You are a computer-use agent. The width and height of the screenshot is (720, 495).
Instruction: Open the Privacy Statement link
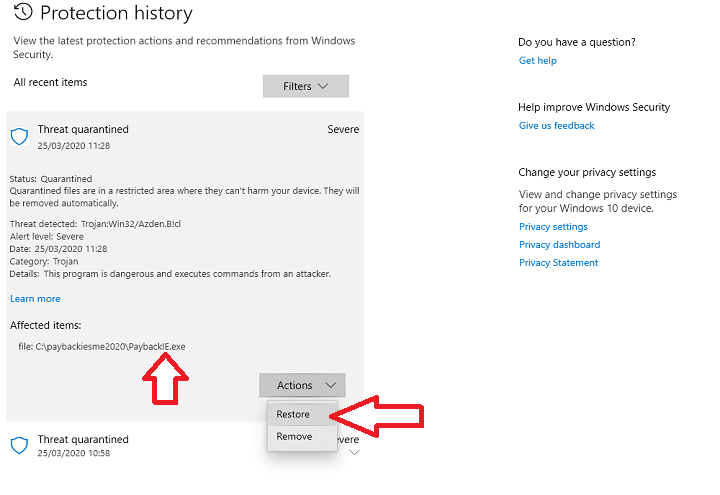[558, 263]
